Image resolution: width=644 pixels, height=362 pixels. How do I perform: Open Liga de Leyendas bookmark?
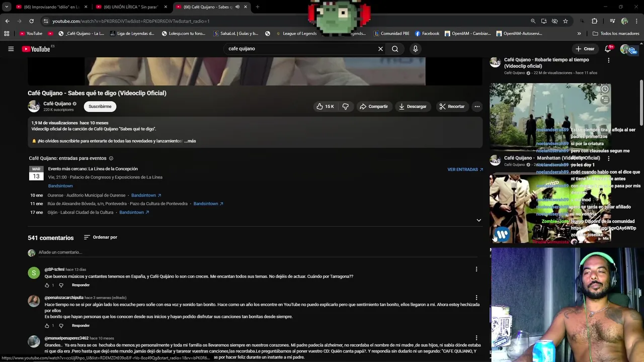[132, 34]
